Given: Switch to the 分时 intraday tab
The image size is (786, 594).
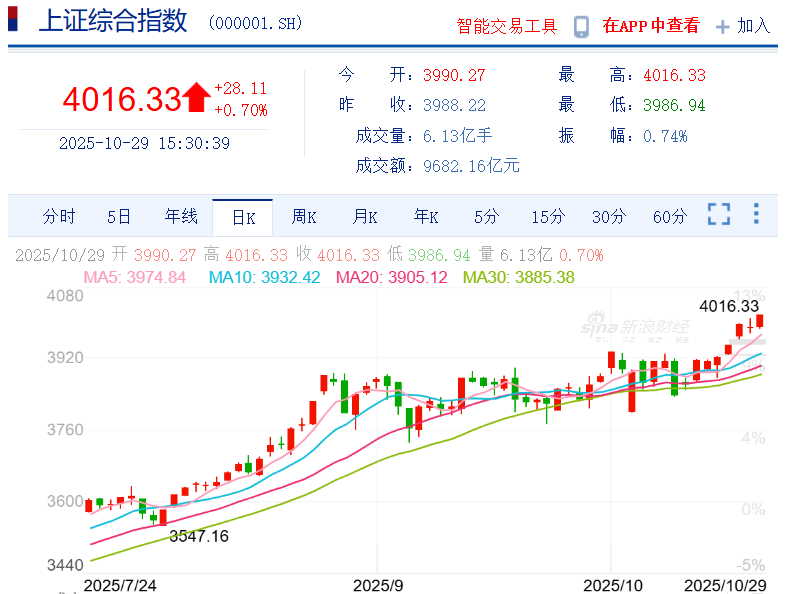Looking at the screenshot, I should [x=59, y=216].
